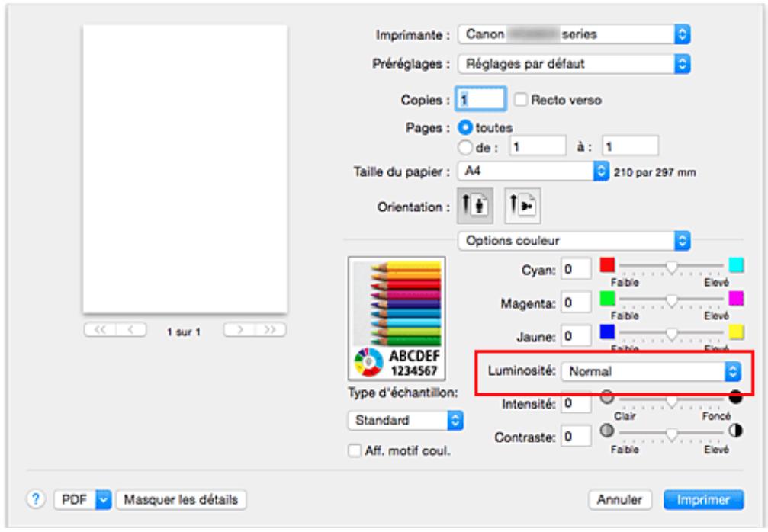Open the Préréglages presets dropdown
The width and height of the screenshot is (768, 532).
coord(574,63)
